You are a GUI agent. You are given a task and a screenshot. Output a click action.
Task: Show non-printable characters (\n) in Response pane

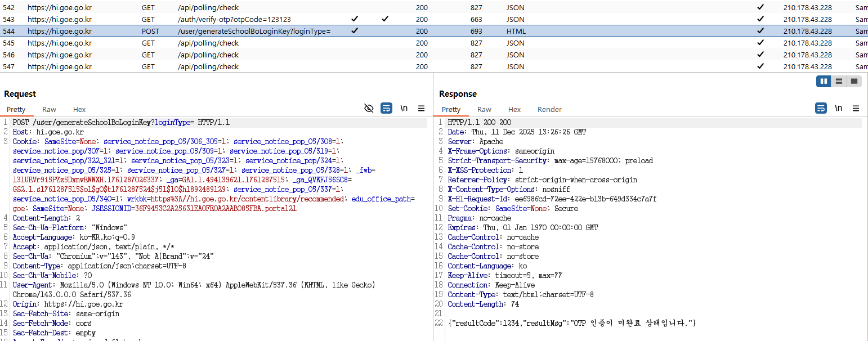click(839, 108)
